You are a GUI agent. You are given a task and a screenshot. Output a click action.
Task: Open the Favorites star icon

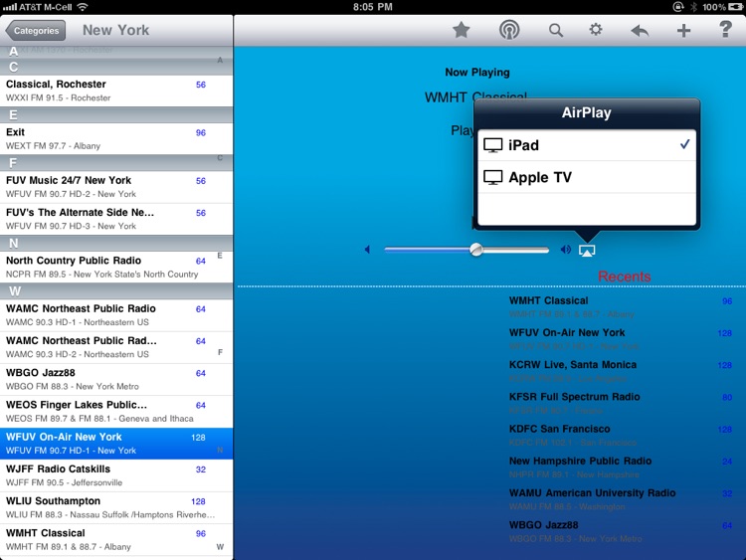(461, 31)
